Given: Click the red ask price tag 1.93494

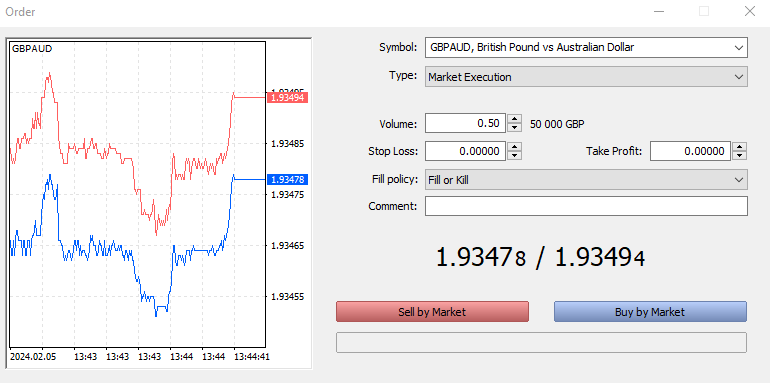Looking at the screenshot, I should click(287, 98).
